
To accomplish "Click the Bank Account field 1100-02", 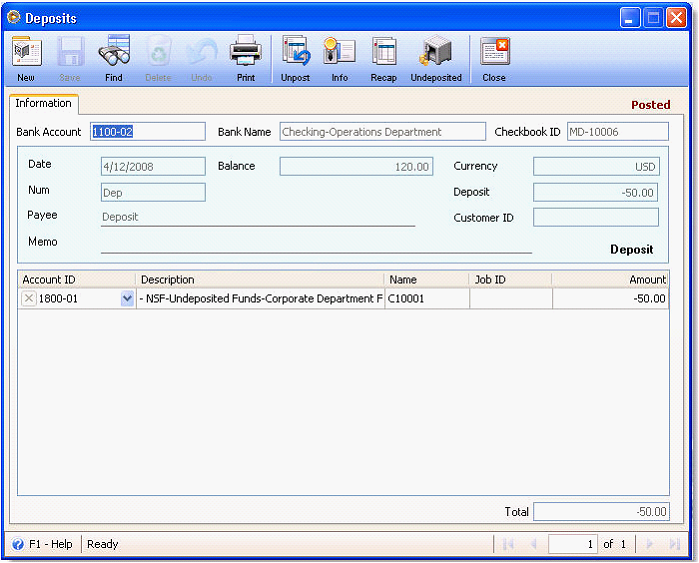I will tap(148, 132).
